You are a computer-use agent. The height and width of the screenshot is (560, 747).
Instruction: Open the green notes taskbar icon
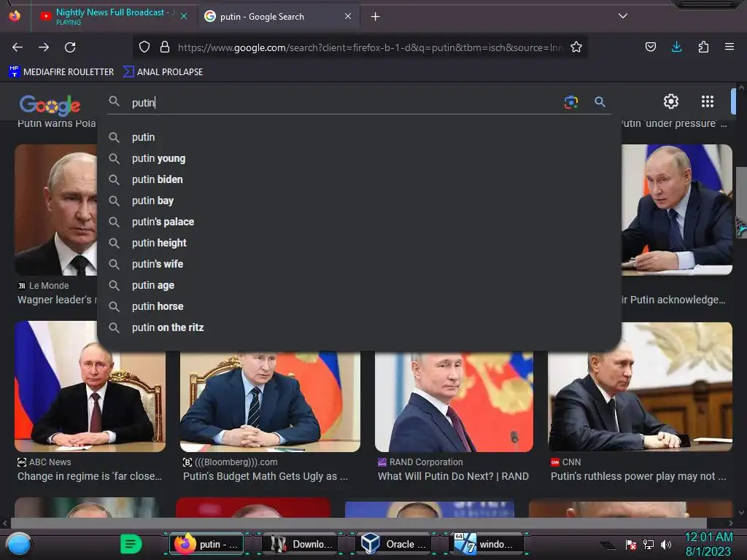pos(131,544)
